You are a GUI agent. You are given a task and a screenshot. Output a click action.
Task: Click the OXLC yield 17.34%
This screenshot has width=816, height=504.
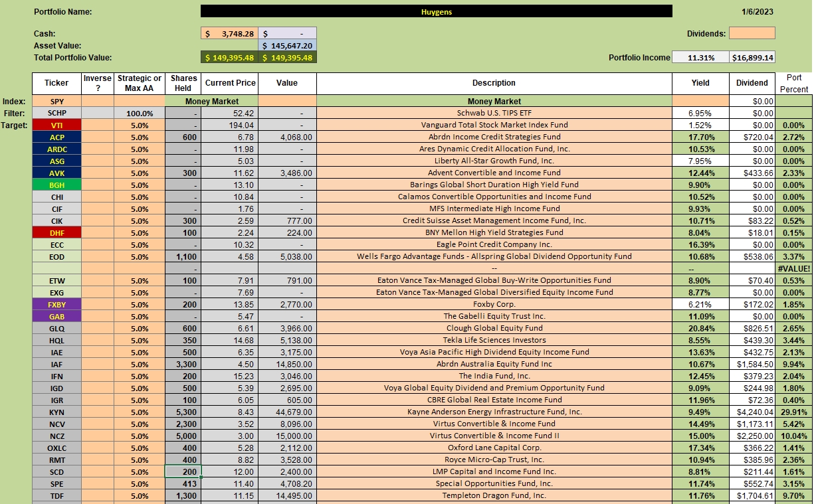point(700,448)
